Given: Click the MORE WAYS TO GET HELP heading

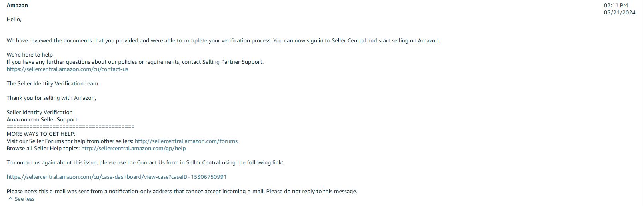Looking at the screenshot, I should [x=41, y=134].
